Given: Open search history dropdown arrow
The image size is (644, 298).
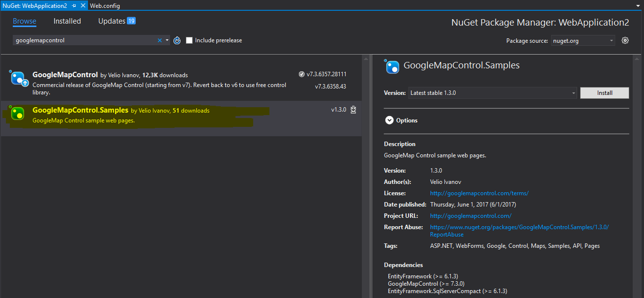Looking at the screenshot, I should click(167, 40).
